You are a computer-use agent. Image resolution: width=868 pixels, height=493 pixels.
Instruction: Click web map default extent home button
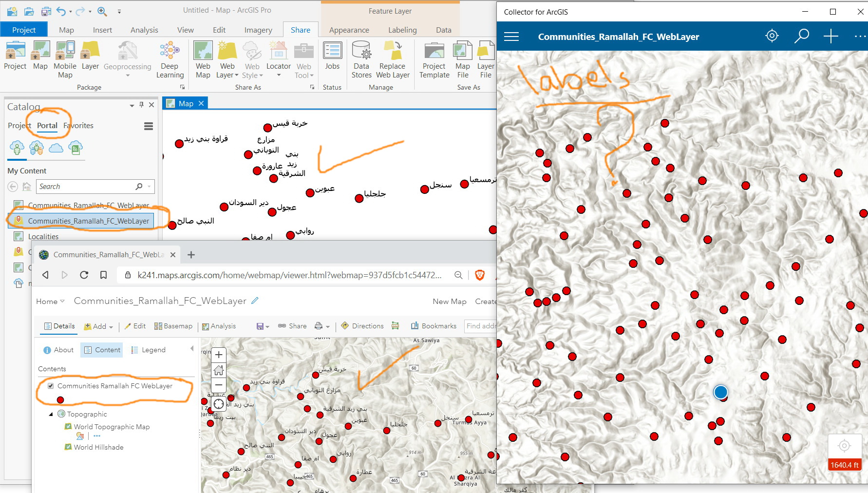click(219, 370)
